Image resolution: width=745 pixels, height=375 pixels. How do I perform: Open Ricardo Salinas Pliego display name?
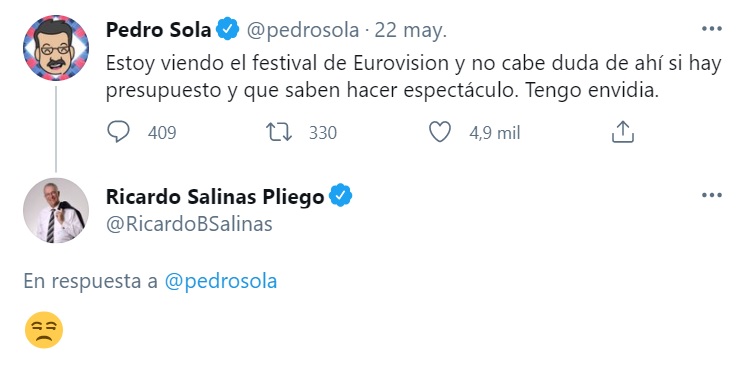(215, 197)
